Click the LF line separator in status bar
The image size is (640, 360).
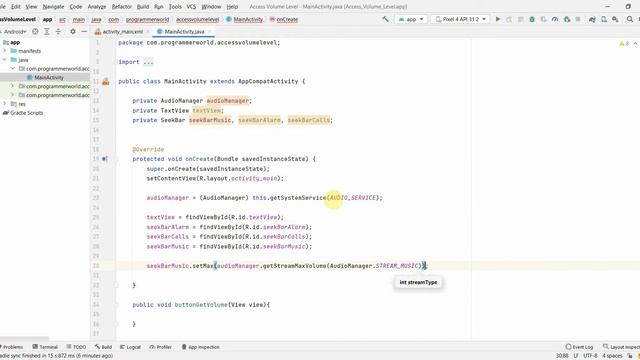coord(576,356)
